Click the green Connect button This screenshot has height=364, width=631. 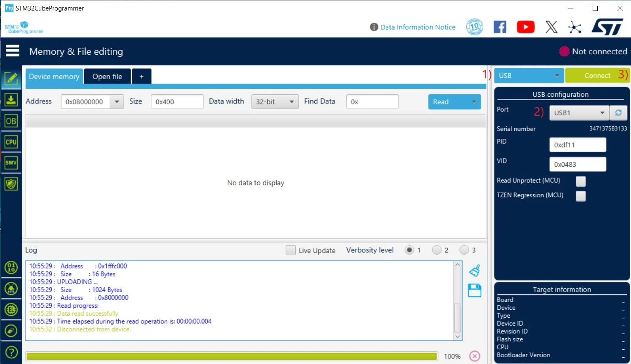click(597, 76)
